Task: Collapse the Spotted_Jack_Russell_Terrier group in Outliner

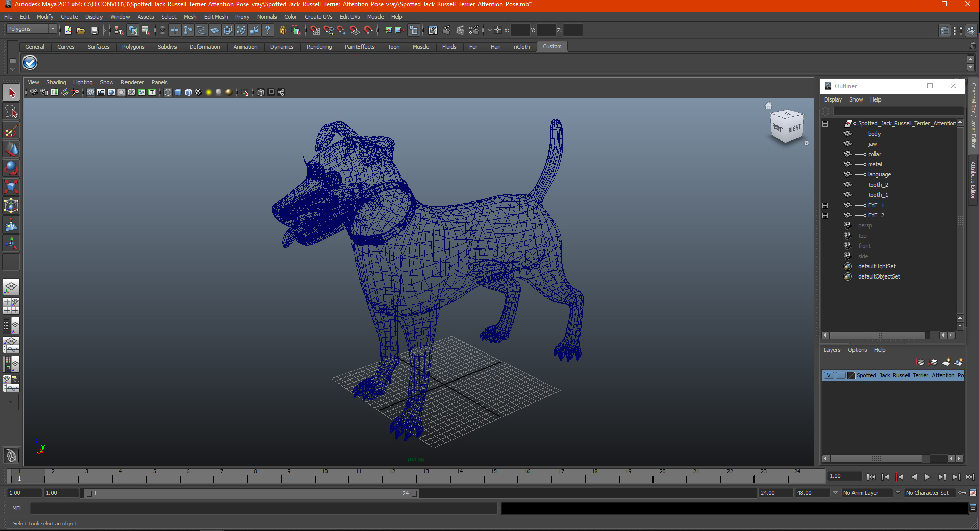Action: (825, 123)
